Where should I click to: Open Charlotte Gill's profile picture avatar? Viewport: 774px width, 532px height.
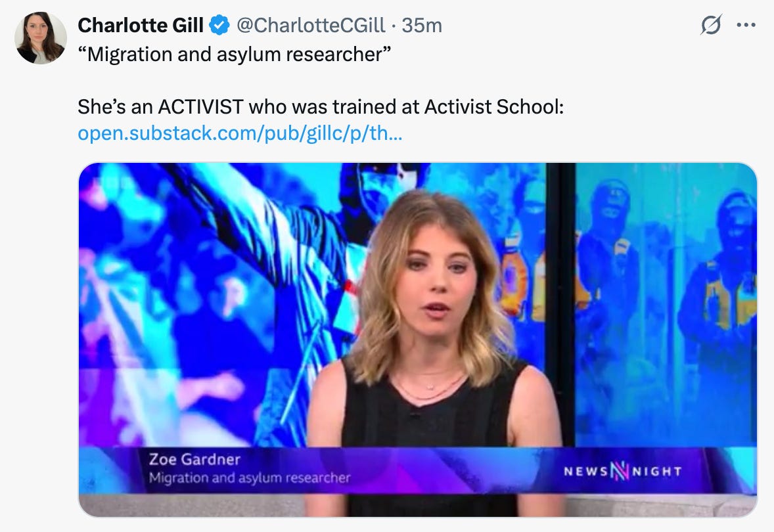pos(41,38)
